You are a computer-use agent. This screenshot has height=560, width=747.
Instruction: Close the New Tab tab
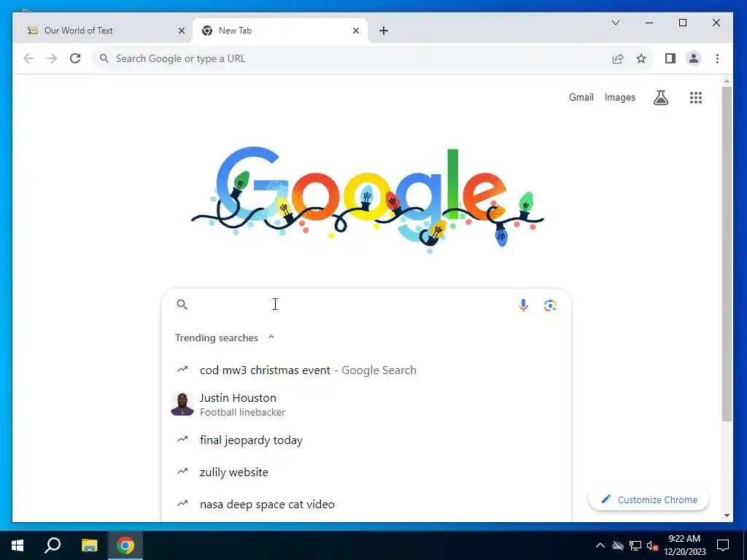356,31
